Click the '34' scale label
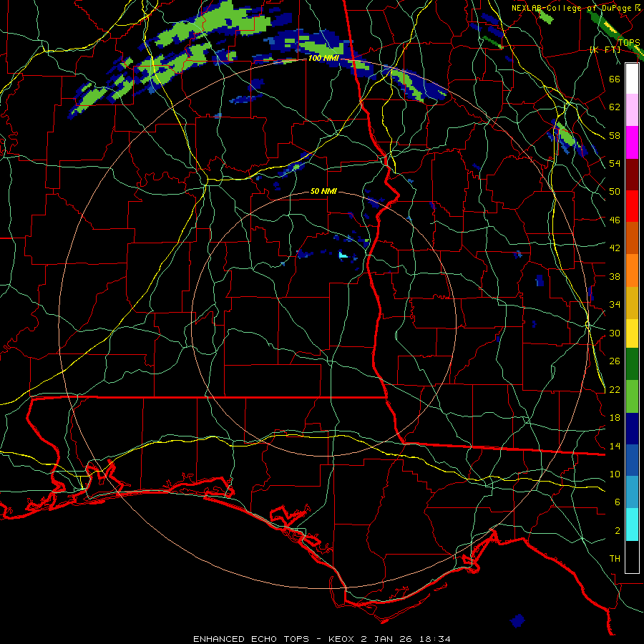Screen dimensions: 644x644 (x=615, y=305)
